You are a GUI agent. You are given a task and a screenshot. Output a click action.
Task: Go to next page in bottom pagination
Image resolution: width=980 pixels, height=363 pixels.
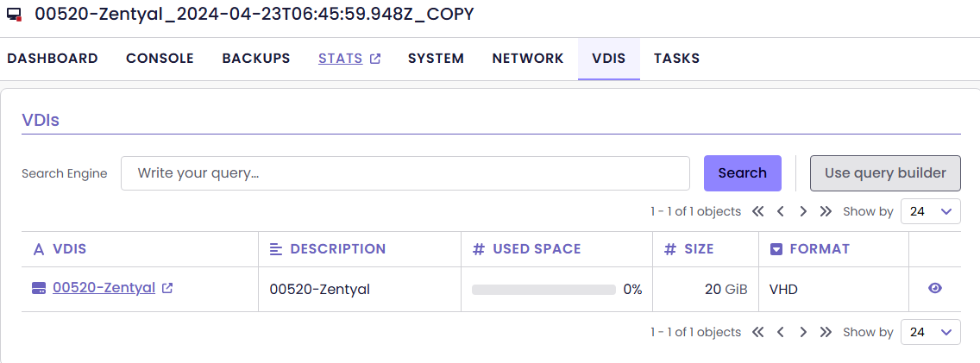point(803,332)
